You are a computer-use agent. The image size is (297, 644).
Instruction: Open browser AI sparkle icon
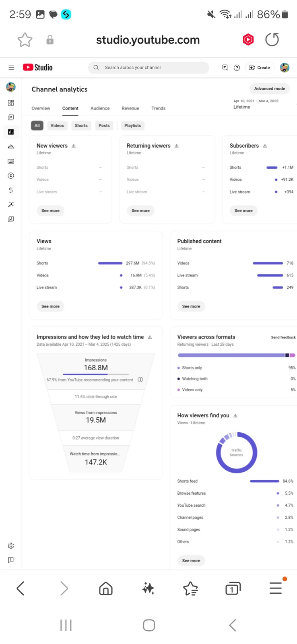148,588
